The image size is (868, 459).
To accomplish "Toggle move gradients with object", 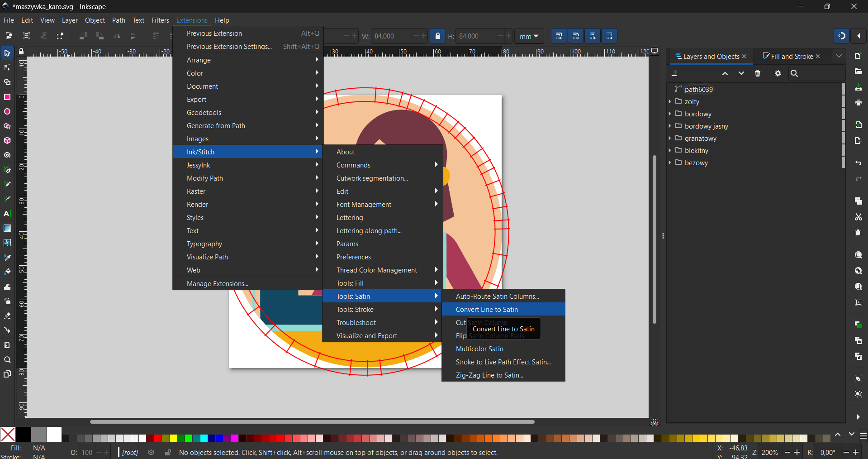I will click(593, 36).
